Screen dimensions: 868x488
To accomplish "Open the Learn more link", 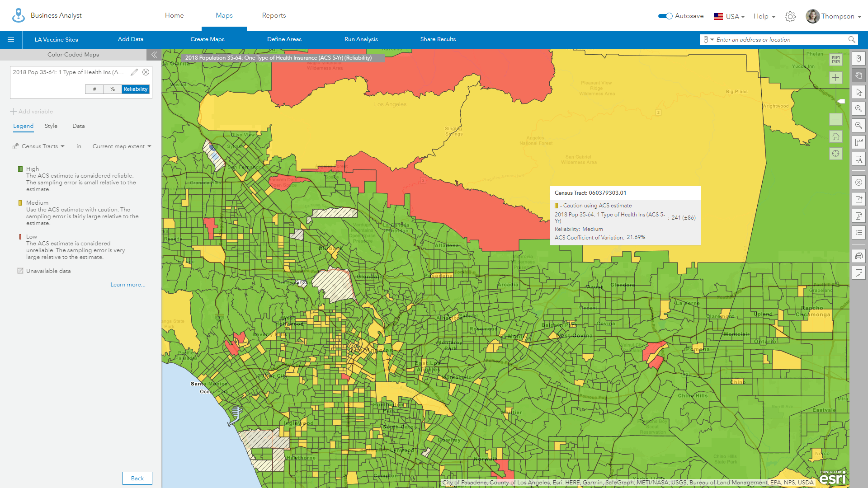I will pos(128,285).
